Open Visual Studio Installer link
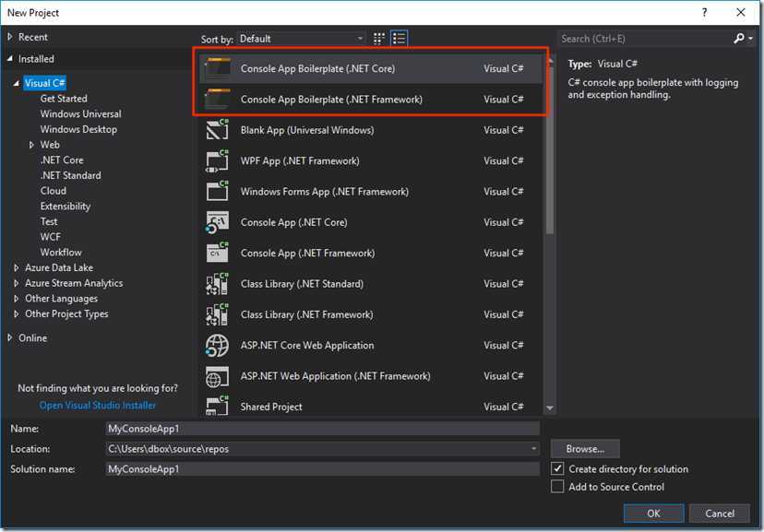Viewport: 764px width, 532px height. click(x=98, y=405)
